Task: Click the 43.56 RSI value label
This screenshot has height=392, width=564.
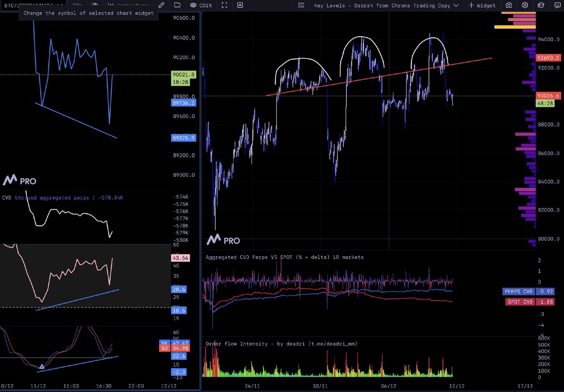Action: tap(181, 258)
